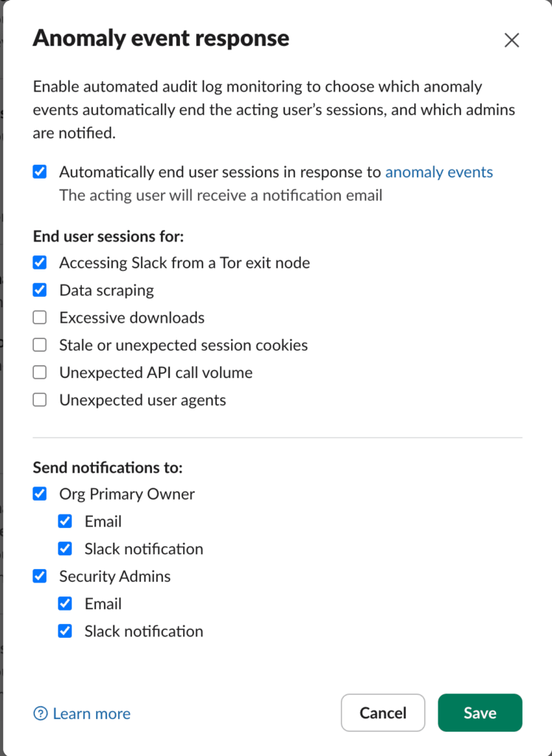
Task: Click the question mark help icon
Action: click(39, 713)
